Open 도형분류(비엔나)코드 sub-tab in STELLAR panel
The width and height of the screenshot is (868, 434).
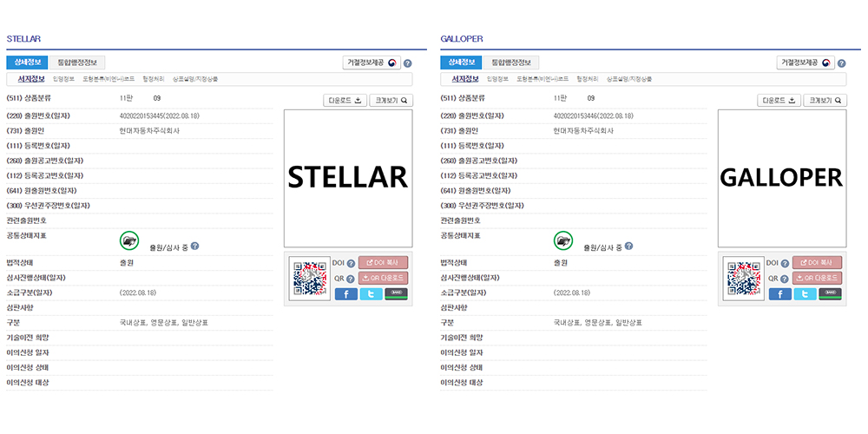(x=108, y=79)
